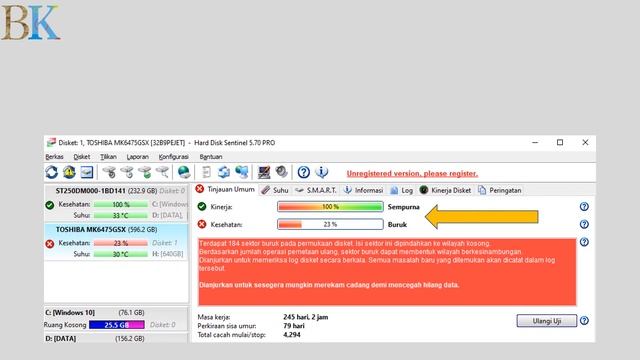Click the speaker toolbar icon
This screenshot has height=360, width=640.
point(281,172)
